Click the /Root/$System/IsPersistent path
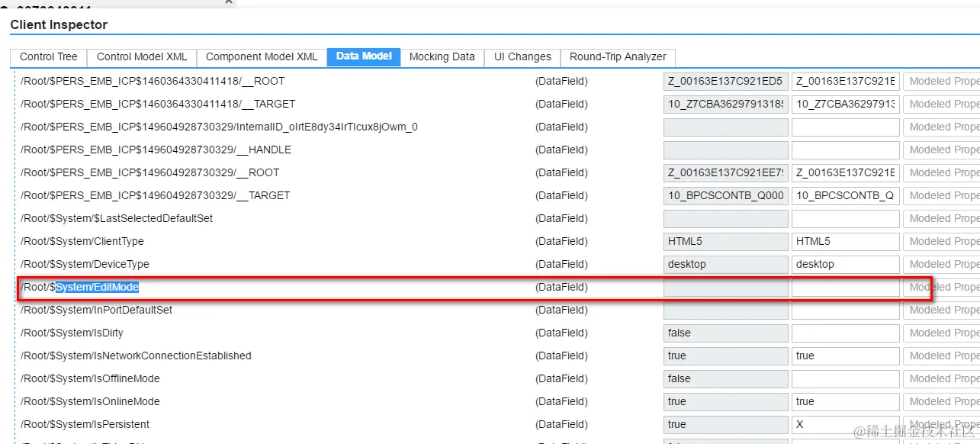Screen dimensions: 980x444 coord(85,424)
